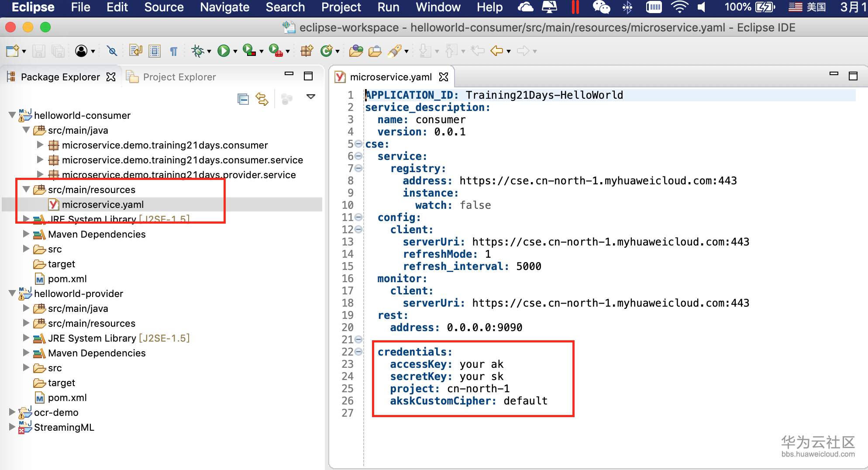Collapse the helloworld-consumer project
The image size is (868, 470).
tap(12, 115)
